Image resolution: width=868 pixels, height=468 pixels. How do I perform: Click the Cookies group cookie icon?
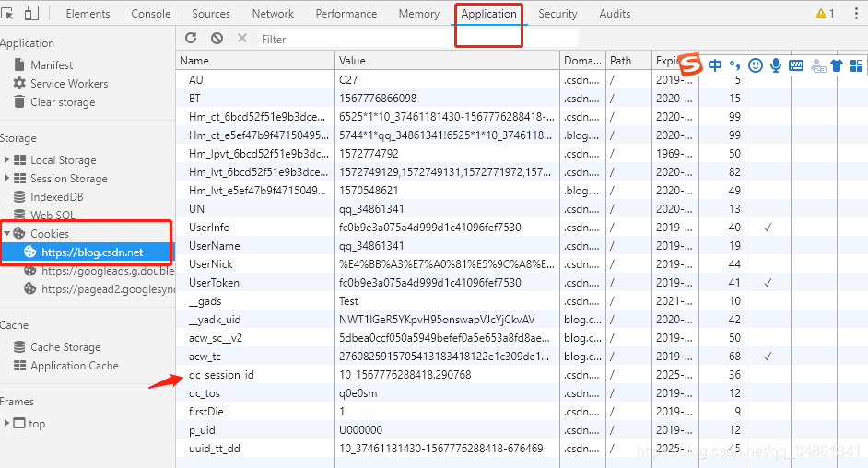(19, 233)
